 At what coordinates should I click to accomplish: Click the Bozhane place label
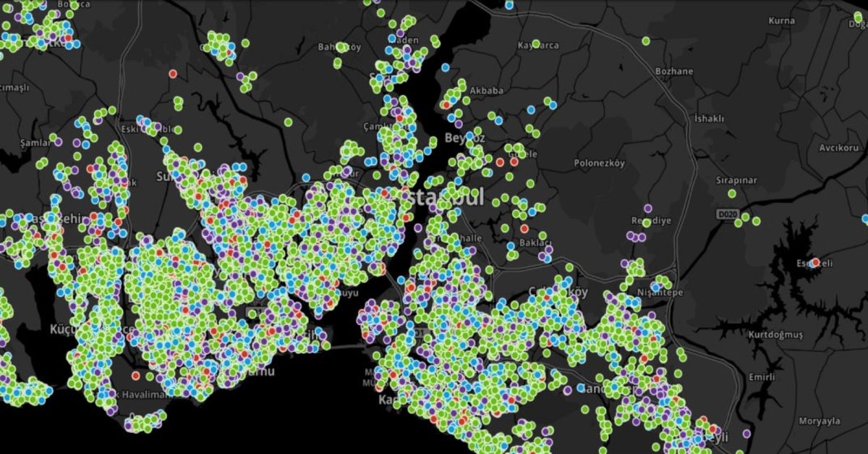(673, 72)
